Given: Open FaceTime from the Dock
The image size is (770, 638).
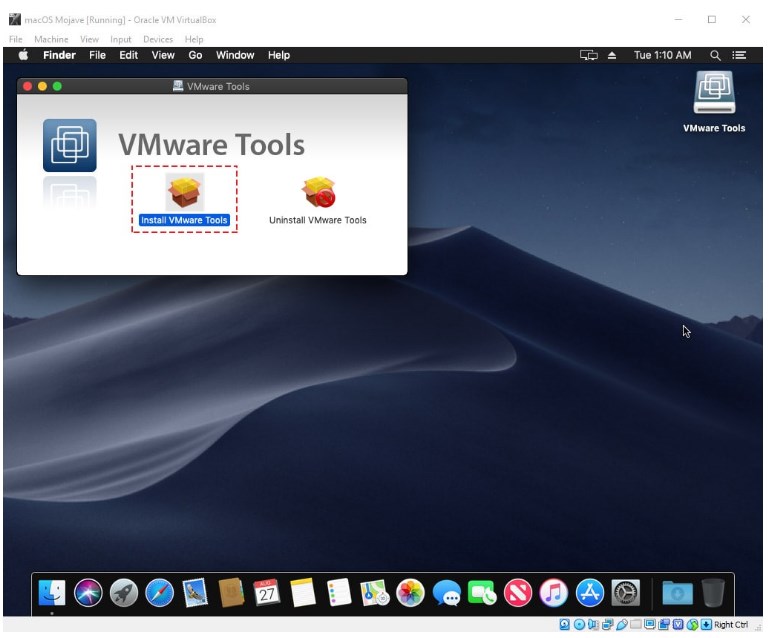Looking at the screenshot, I should [482, 592].
